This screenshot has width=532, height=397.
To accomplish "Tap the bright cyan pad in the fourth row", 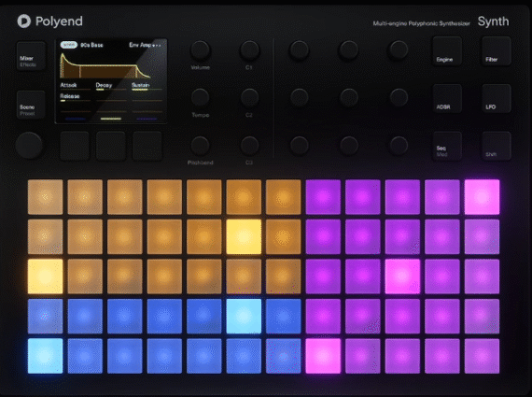I will coord(244,316).
